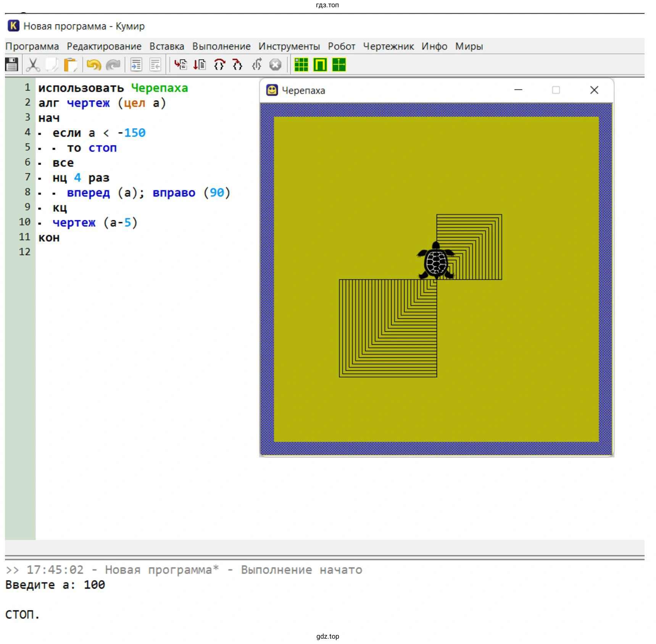Open the Чертежник menu
The height and width of the screenshot is (644, 656).
[x=388, y=46]
